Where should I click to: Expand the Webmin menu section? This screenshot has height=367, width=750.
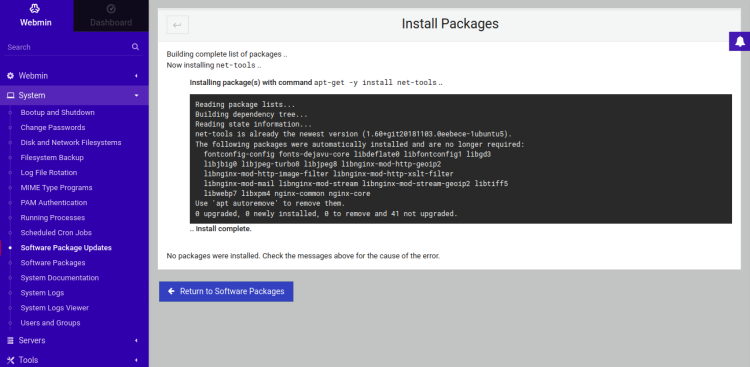point(74,76)
